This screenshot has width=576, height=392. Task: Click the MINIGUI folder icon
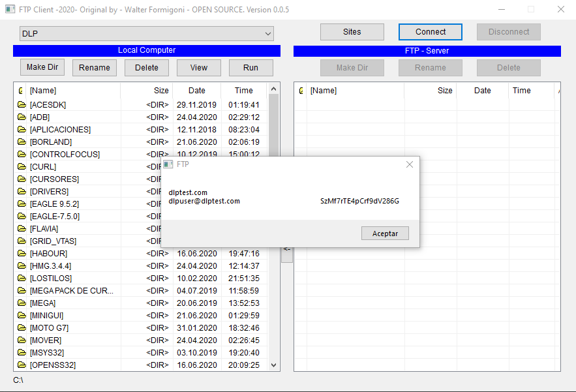[x=22, y=315]
